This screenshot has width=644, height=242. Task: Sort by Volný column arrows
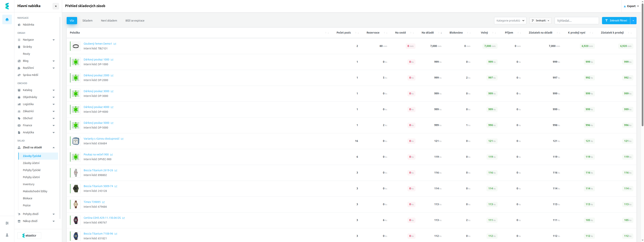[494, 33]
